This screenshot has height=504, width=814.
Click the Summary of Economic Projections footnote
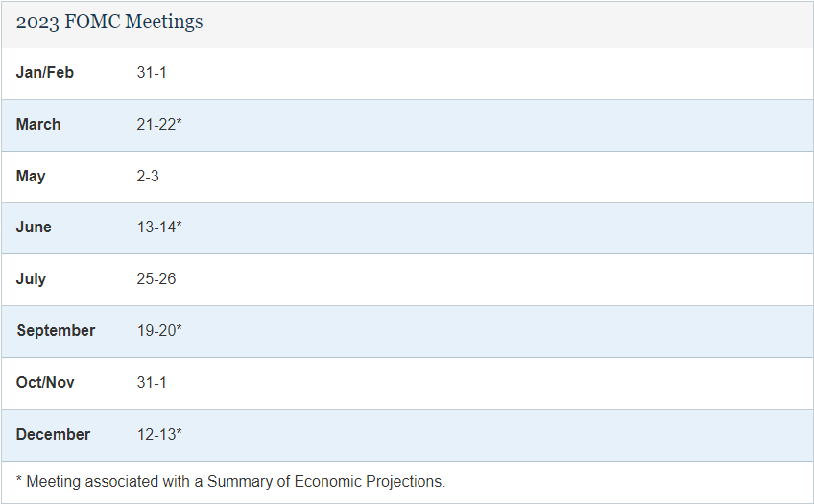[x=230, y=481]
